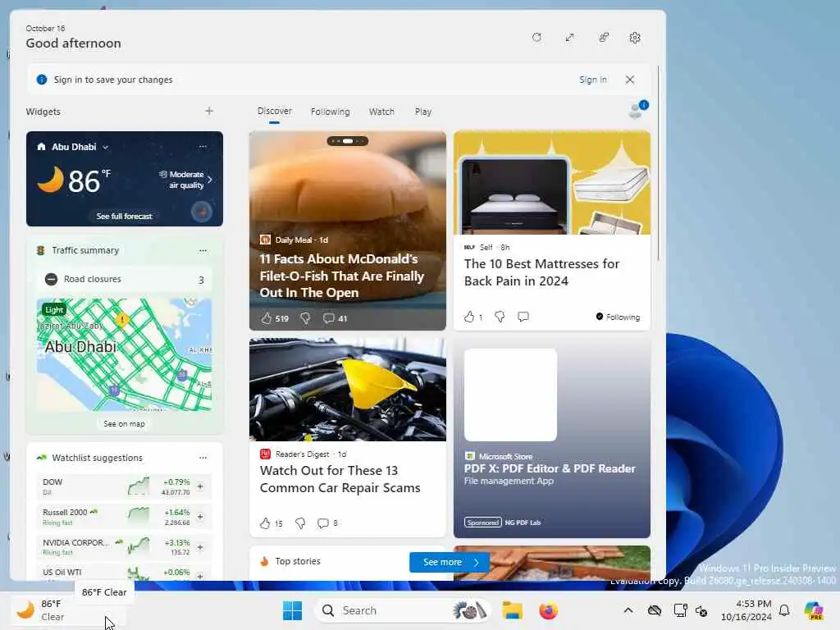Switch to Following tab

coord(330,112)
